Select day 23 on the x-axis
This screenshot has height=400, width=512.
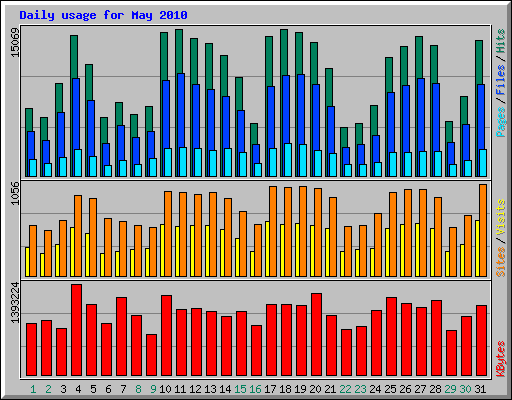tap(360, 389)
